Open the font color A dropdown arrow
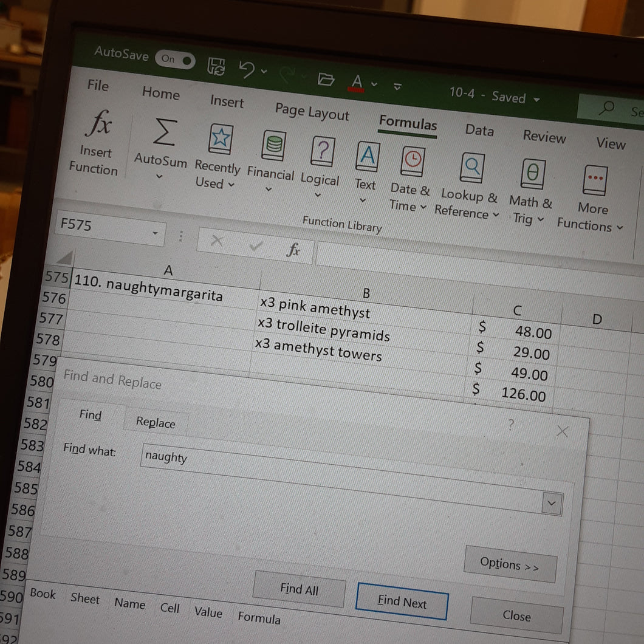Image resolution: width=644 pixels, height=644 pixels. (374, 84)
